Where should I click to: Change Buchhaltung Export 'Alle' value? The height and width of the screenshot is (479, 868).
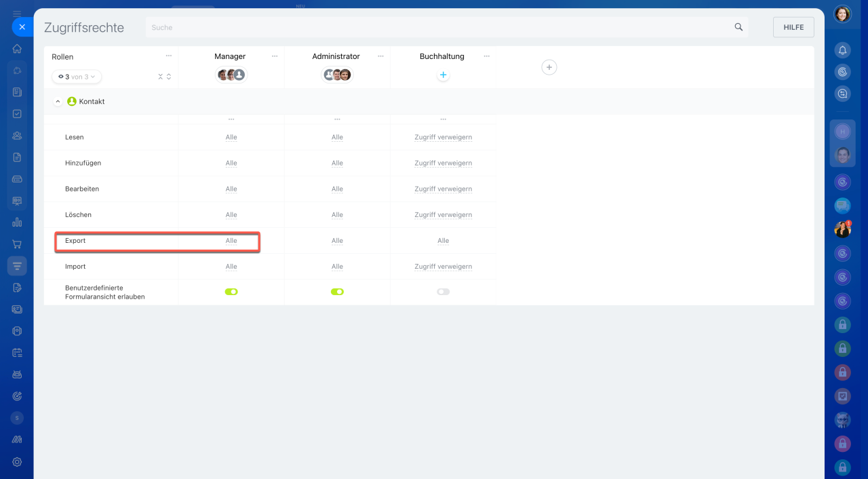443,241
